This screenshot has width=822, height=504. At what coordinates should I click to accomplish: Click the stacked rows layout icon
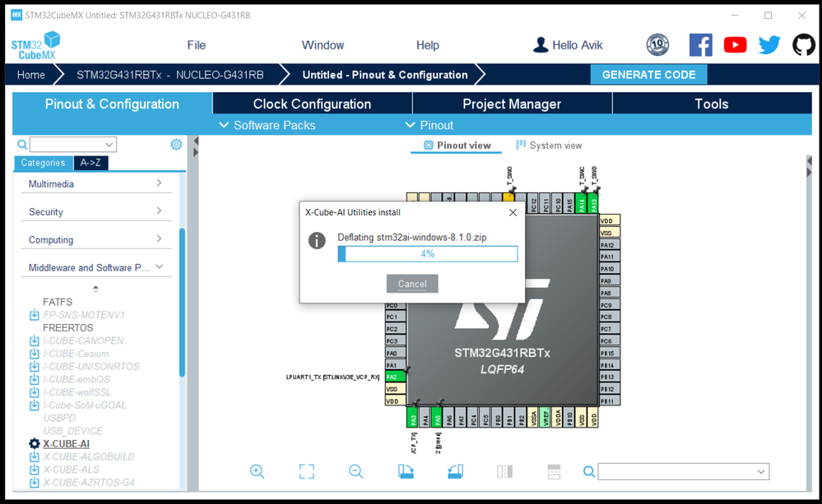point(554,471)
